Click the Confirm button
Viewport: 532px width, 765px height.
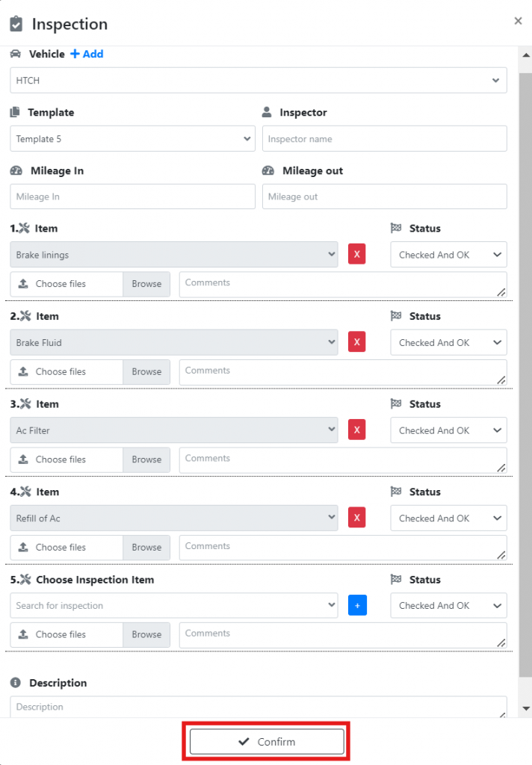[x=267, y=742]
